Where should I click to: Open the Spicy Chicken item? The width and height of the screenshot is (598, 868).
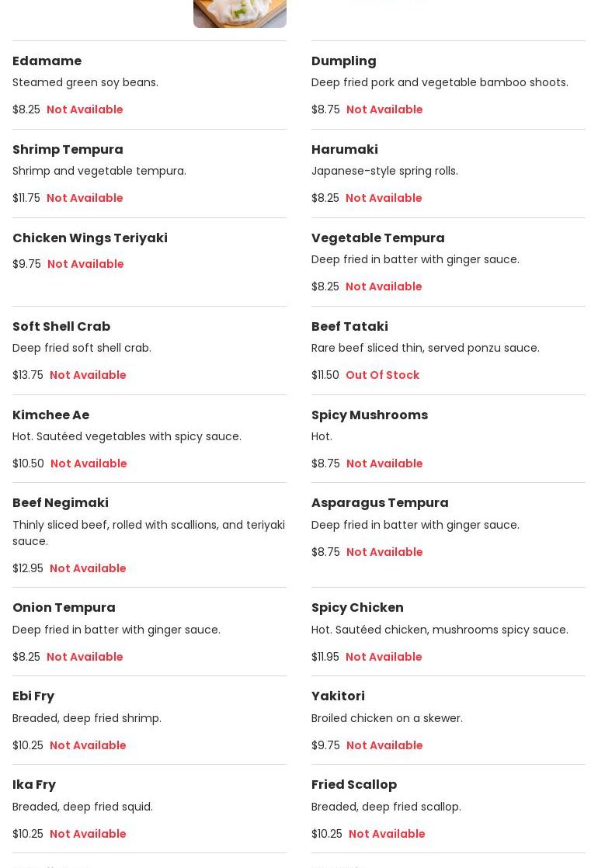[x=357, y=608]
